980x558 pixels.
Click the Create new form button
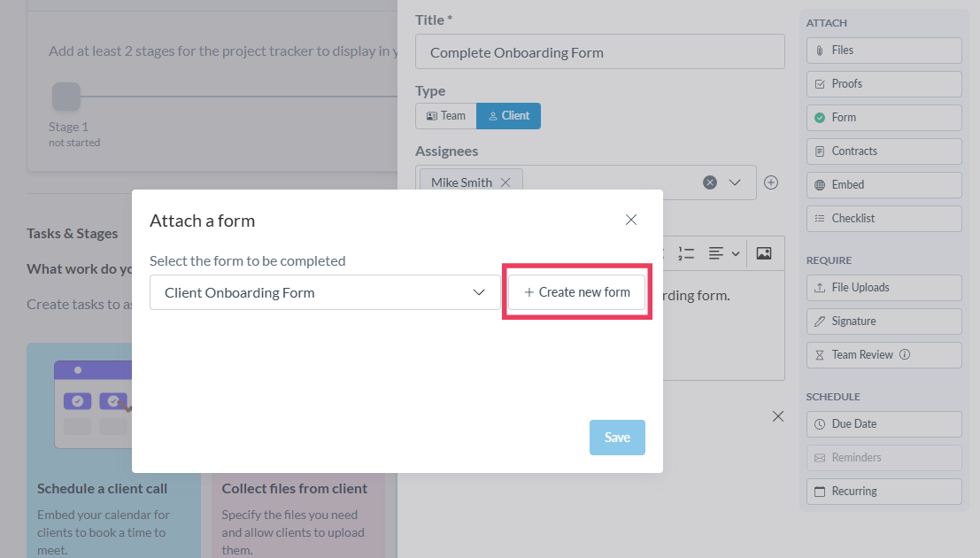coord(576,292)
